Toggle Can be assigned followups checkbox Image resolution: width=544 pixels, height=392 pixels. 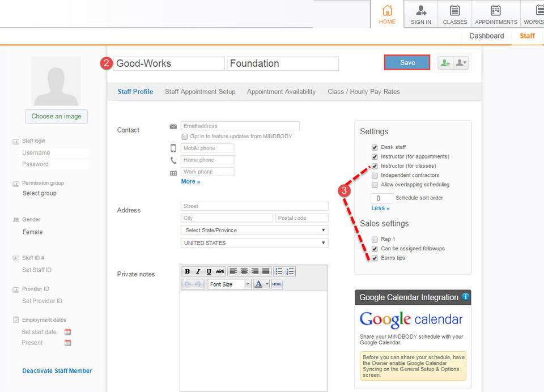click(x=375, y=249)
